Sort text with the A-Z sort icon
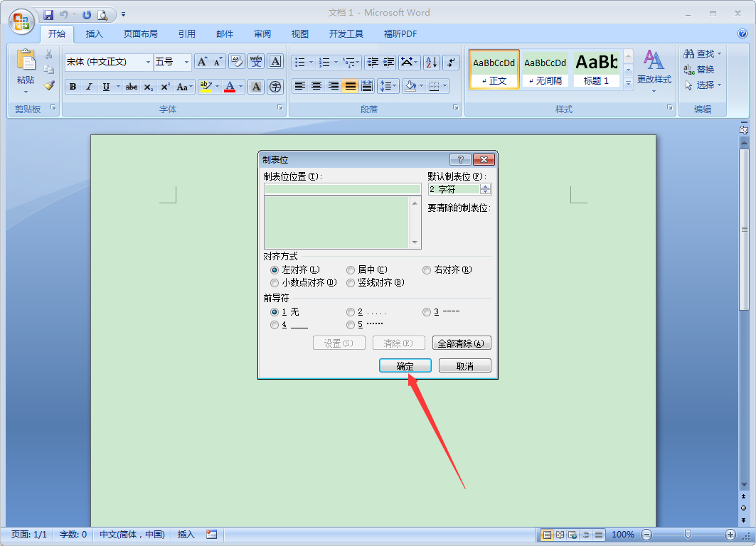This screenshot has width=756, height=546. [431, 62]
